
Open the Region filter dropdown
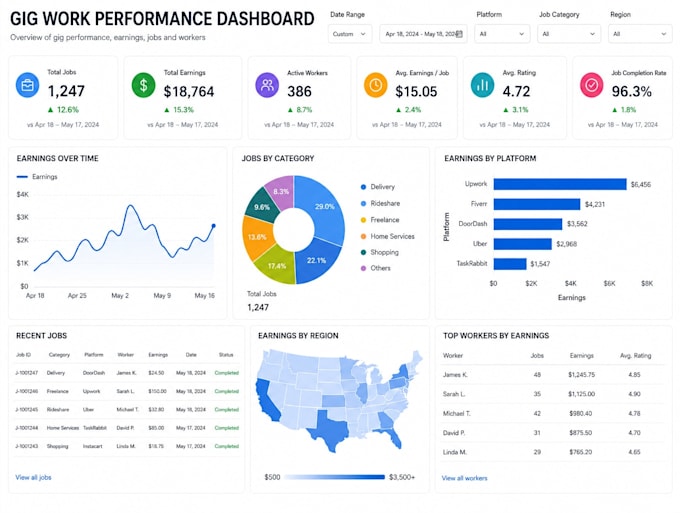(x=640, y=34)
